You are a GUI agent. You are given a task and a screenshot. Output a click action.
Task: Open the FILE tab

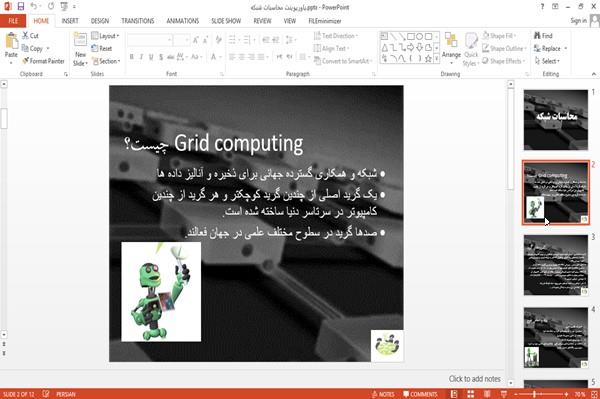13,21
